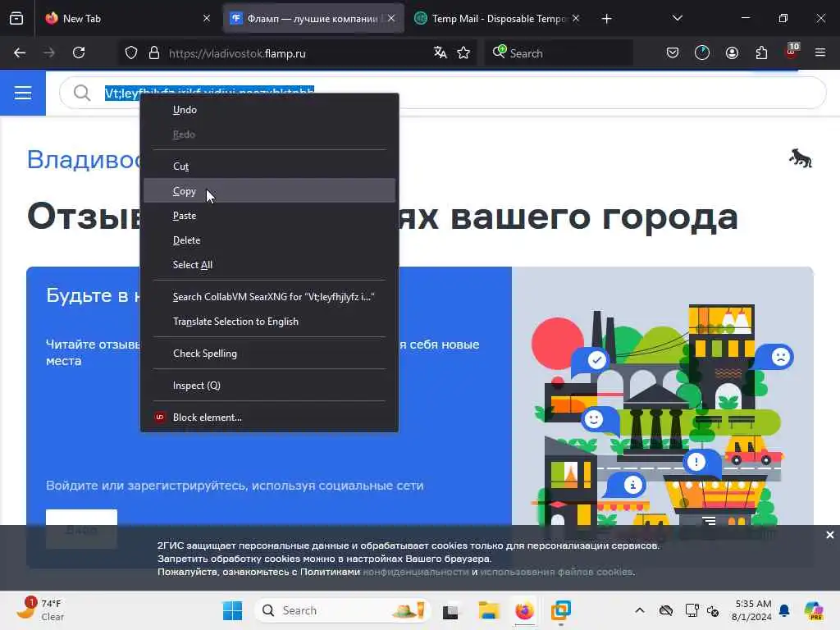Open the использования файлов cookies link

(557, 572)
